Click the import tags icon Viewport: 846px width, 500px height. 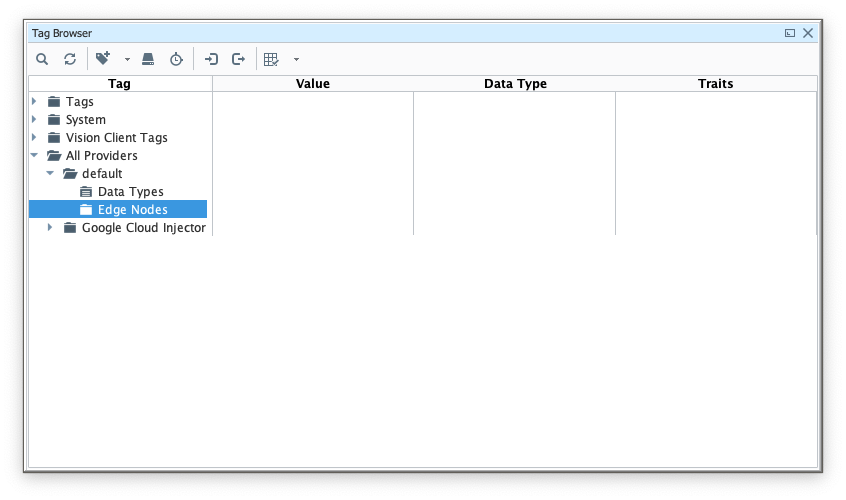[x=211, y=60]
